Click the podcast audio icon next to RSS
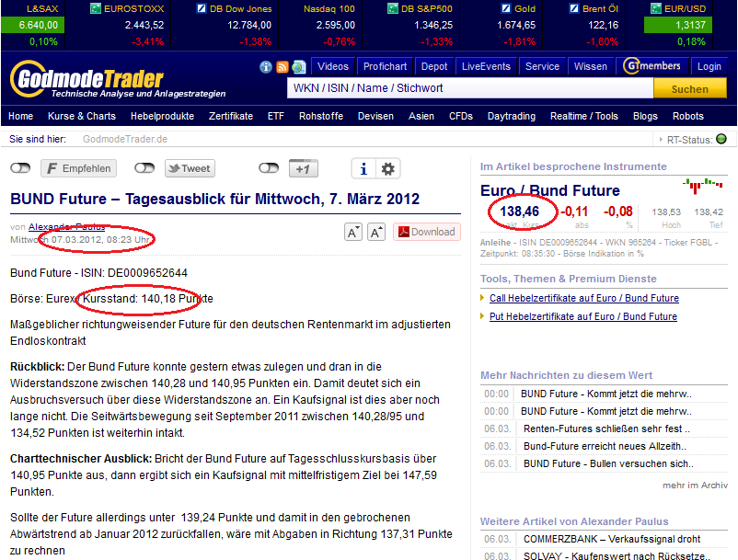738x560 pixels. tap(299, 66)
